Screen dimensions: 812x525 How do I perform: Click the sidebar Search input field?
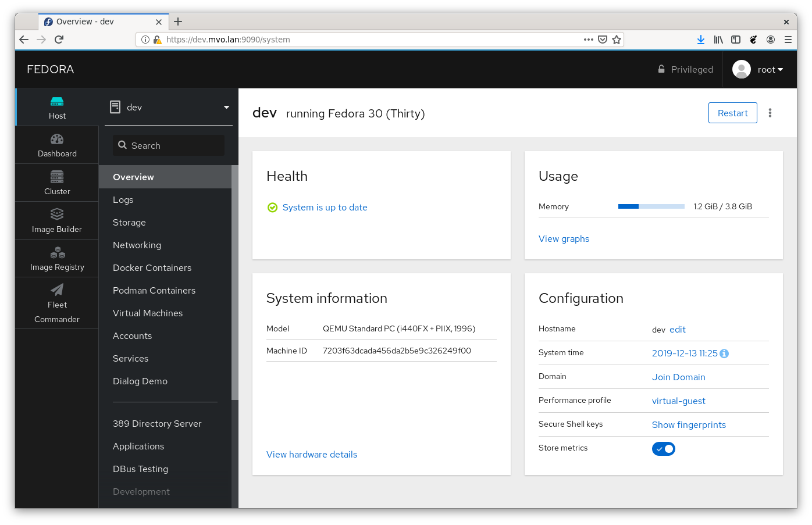point(169,145)
